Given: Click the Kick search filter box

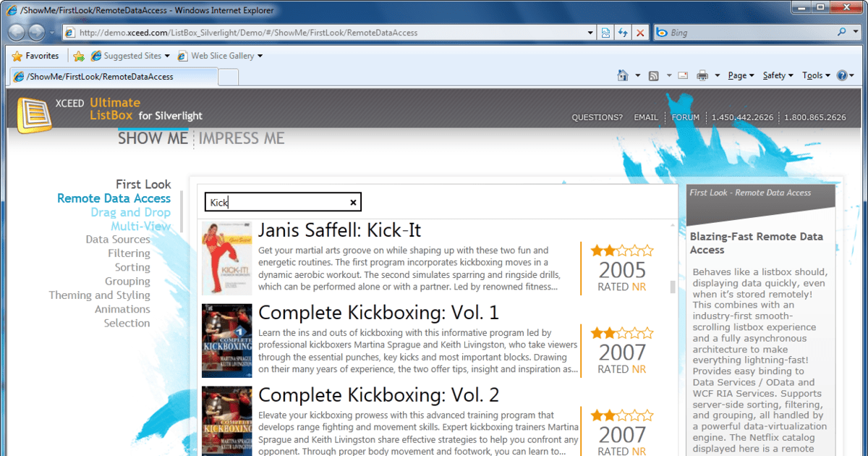Looking at the screenshot, I should [x=283, y=203].
